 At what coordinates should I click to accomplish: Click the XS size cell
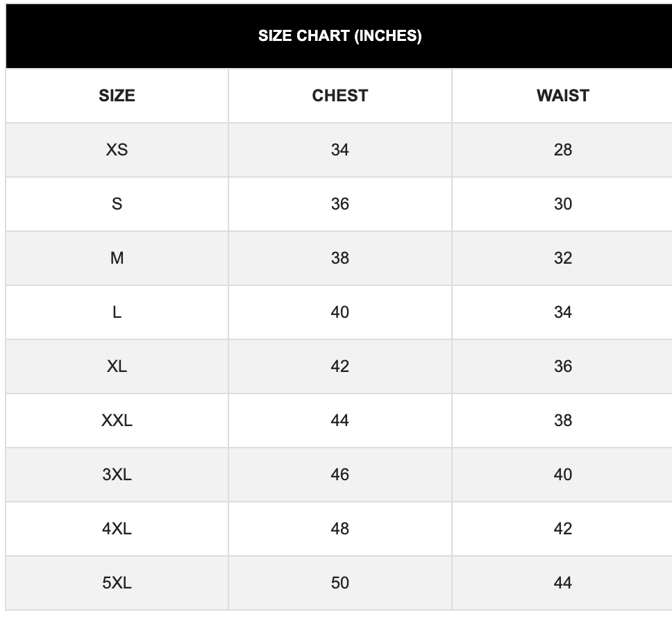[x=117, y=150]
